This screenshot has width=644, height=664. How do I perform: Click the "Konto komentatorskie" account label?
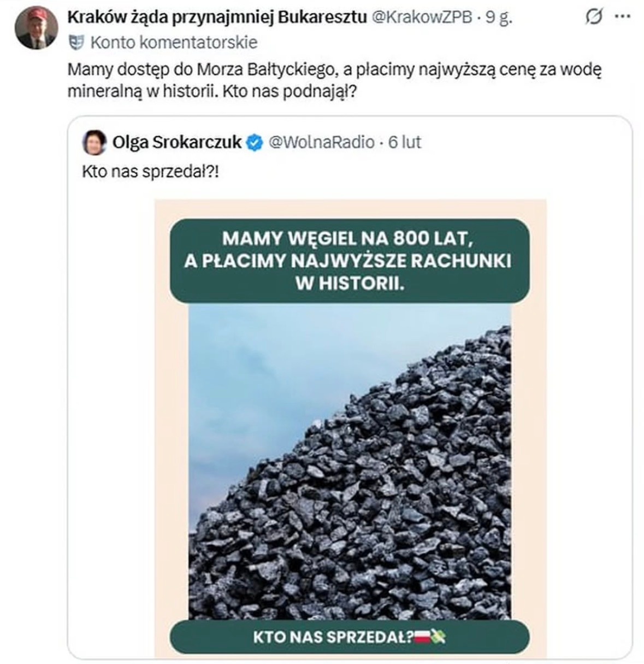click(173, 42)
